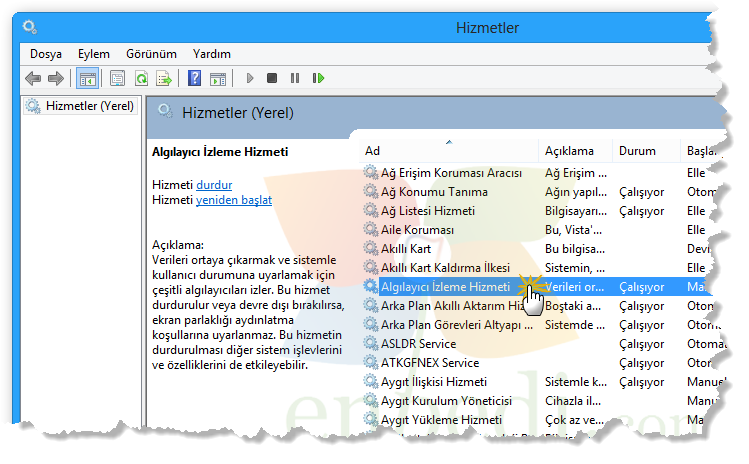Click gear icon beside Aygıt Kurulum Yöneticisi
The image size is (749, 464).
[x=371, y=400]
